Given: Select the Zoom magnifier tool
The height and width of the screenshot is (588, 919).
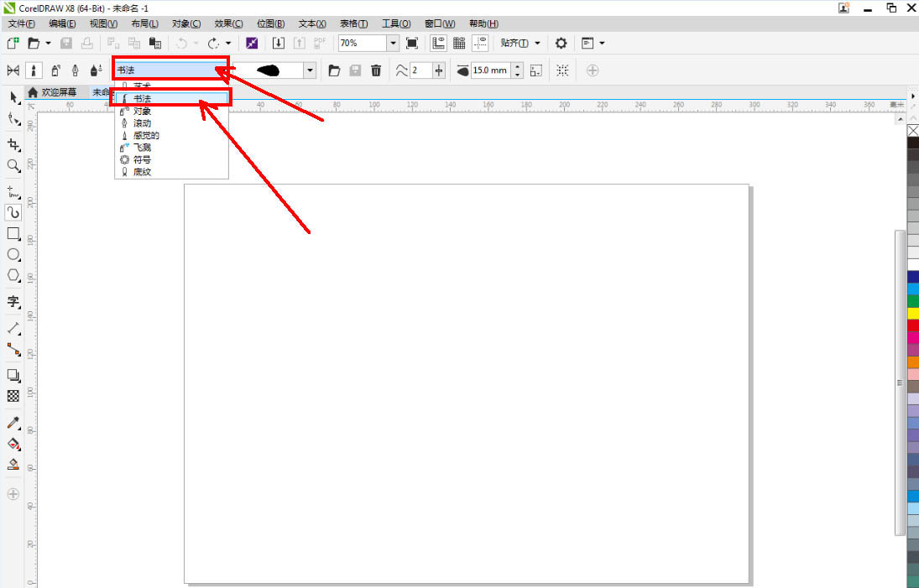Looking at the screenshot, I should click(13, 166).
